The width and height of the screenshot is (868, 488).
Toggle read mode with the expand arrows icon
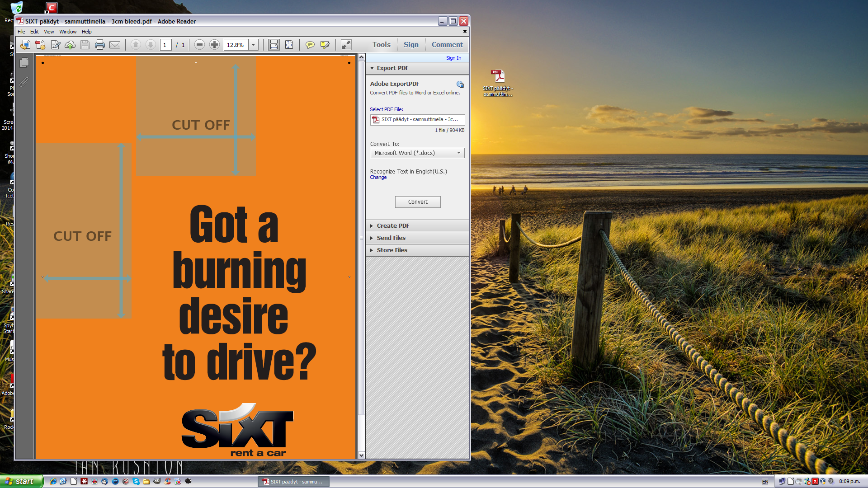(x=346, y=45)
